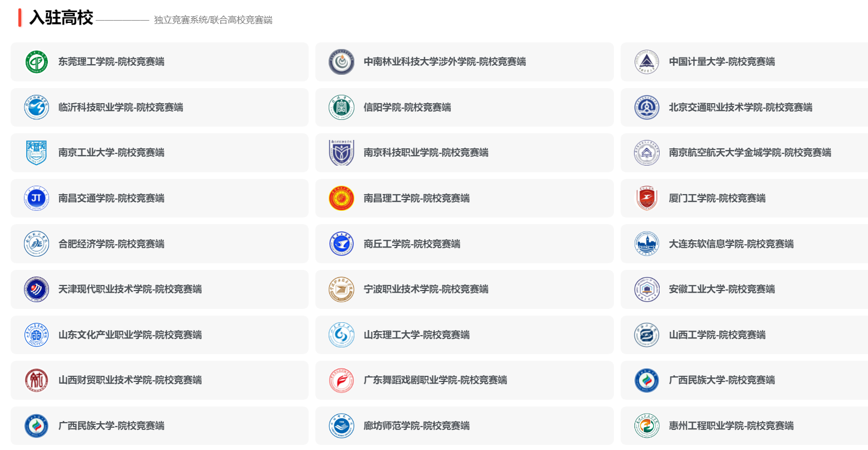The width and height of the screenshot is (868, 450).
Task: Click the 南京工业大学 blue shield logo
Action: tap(37, 153)
